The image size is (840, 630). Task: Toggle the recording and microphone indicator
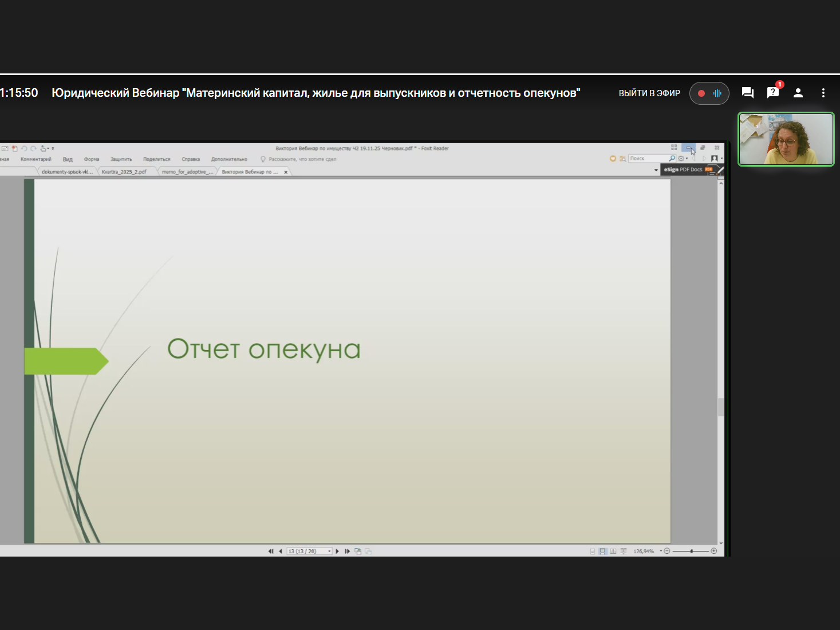[x=709, y=93]
